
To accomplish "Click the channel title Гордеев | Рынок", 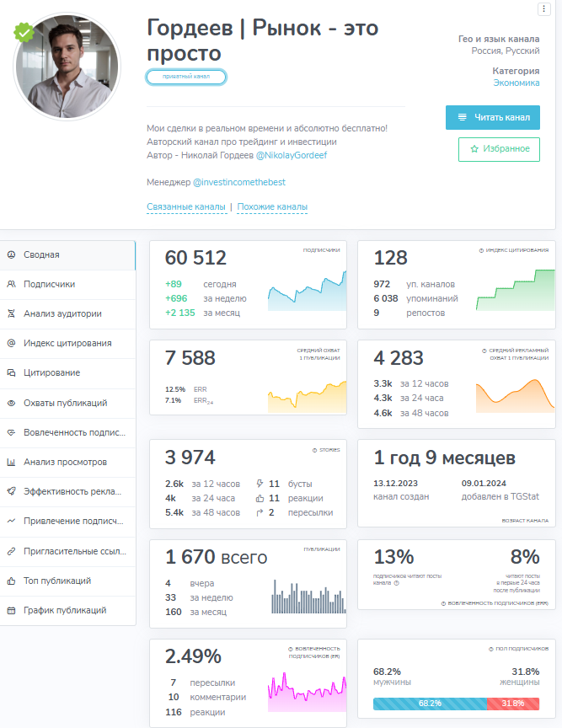I will [x=263, y=40].
